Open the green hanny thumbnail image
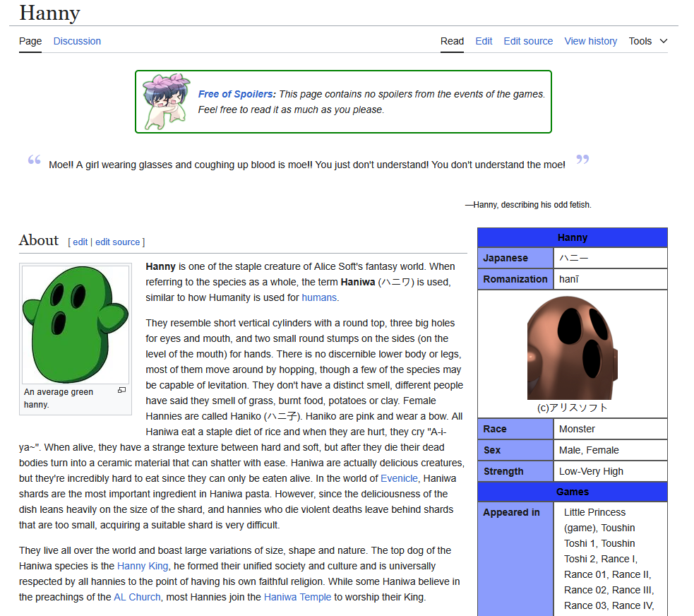The image size is (694, 616). [x=76, y=325]
